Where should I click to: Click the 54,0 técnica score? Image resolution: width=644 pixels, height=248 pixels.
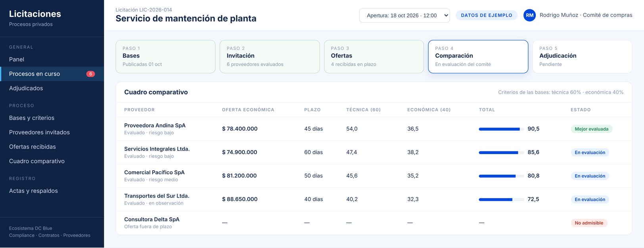coord(352,129)
